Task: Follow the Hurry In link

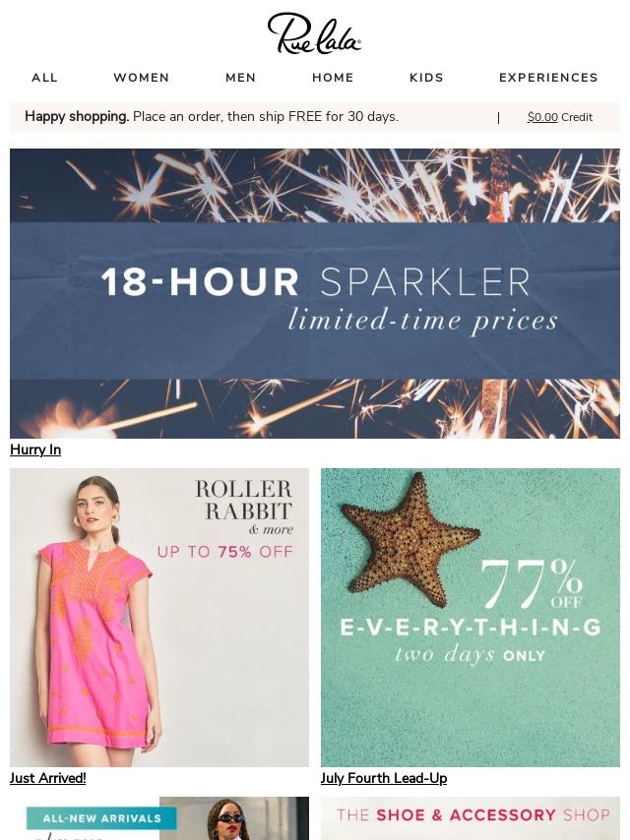Action: tap(35, 450)
